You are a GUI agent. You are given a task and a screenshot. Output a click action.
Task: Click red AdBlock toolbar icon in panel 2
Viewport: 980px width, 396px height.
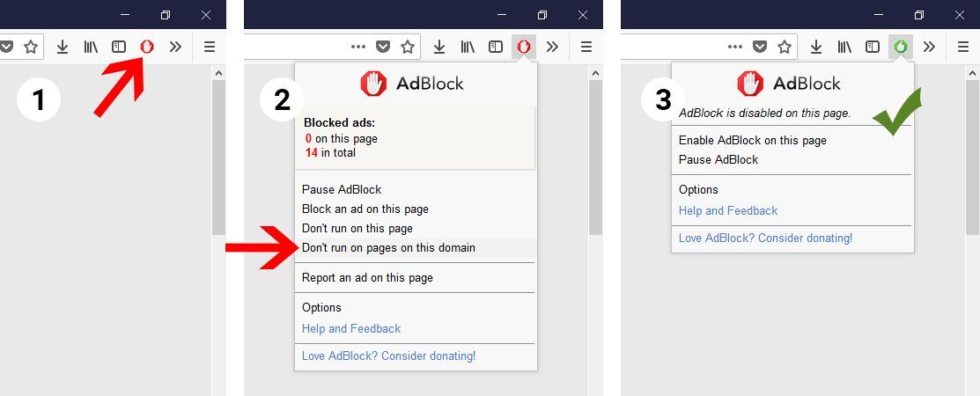[524, 47]
